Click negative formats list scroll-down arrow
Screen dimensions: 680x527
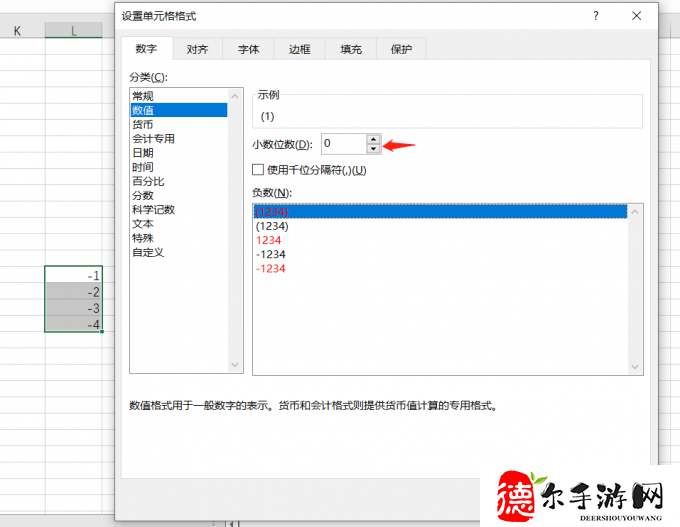point(635,367)
